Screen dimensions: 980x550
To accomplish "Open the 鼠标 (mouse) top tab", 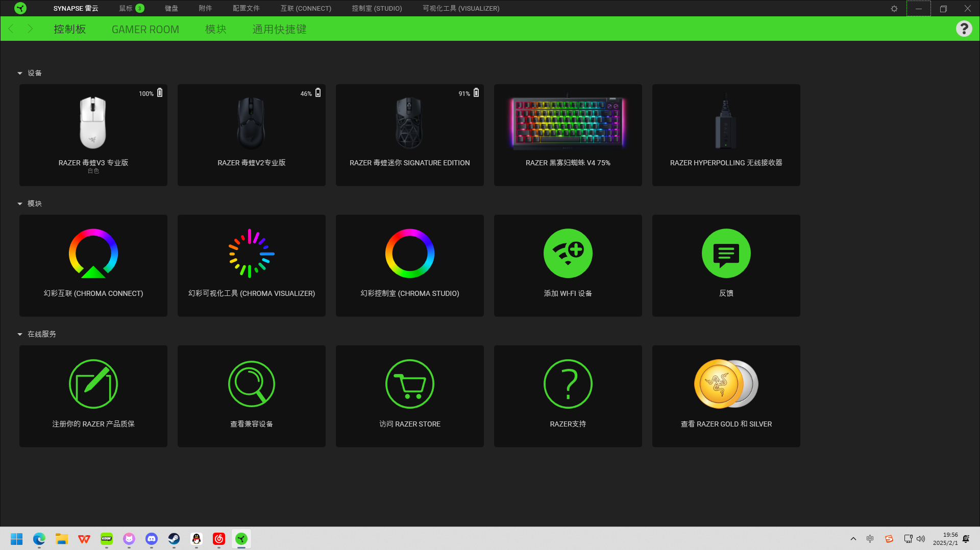I will 126,9.
